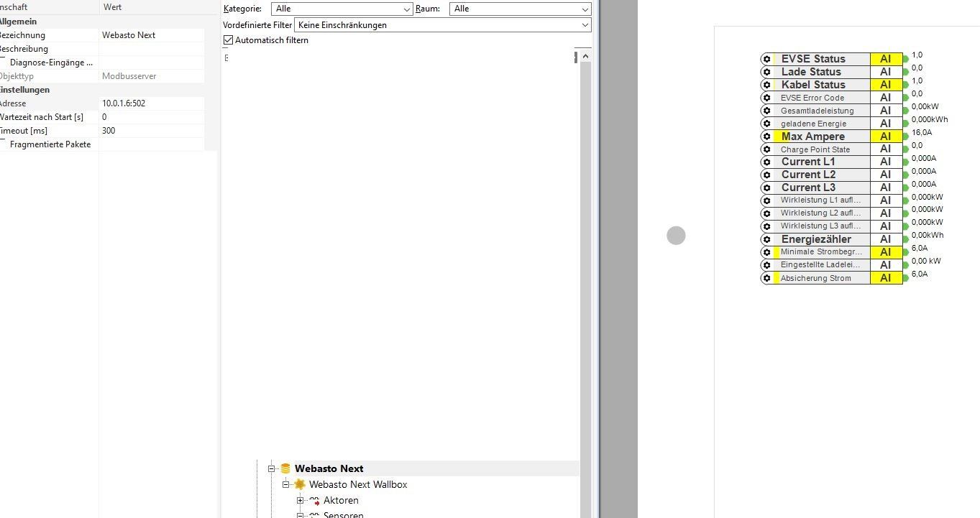Image resolution: width=980 pixels, height=518 pixels.
Task: Click the 0,00 kW value beside Eingestellte Ladelei…
Action: 926,261
